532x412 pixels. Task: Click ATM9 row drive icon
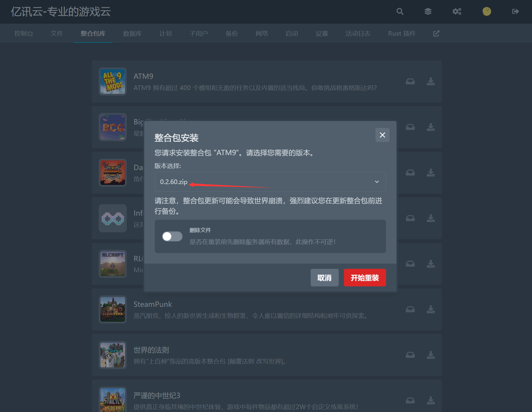pos(410,82)
